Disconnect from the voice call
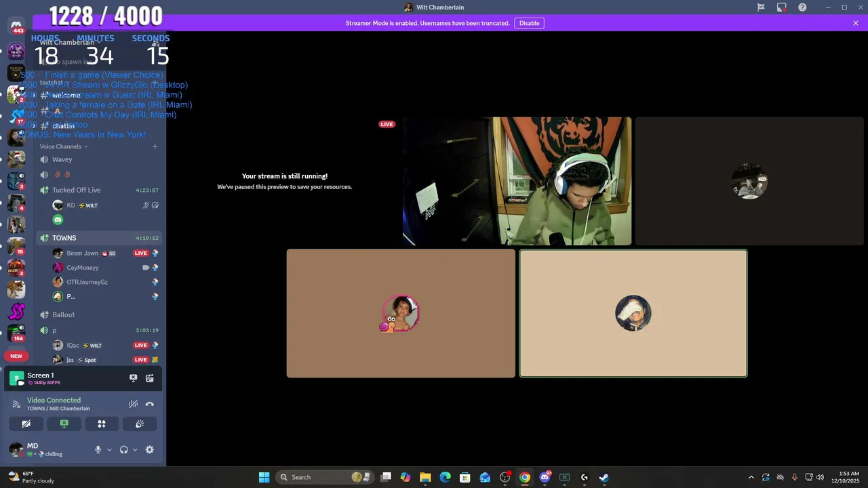 tap(149, 404)
